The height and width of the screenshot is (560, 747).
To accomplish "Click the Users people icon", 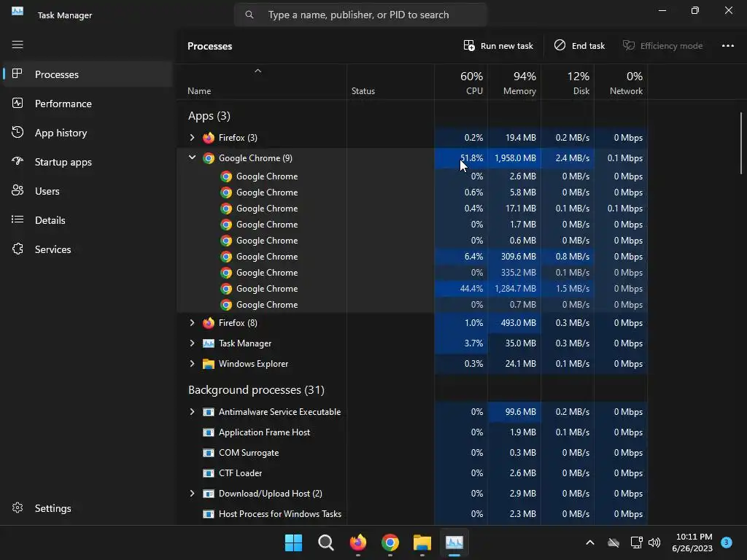I will tap(18, 190).
